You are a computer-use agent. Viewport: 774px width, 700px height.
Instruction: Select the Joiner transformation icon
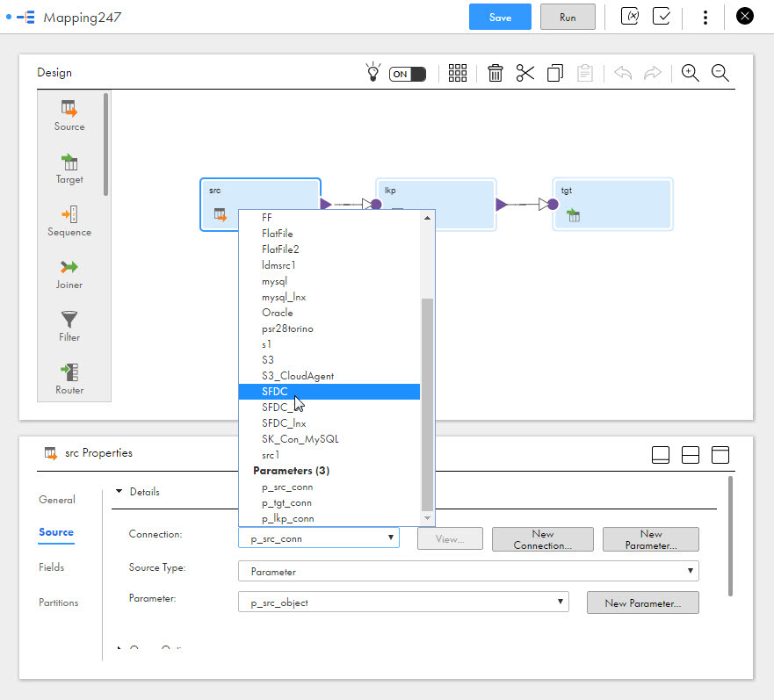[69, 274]
